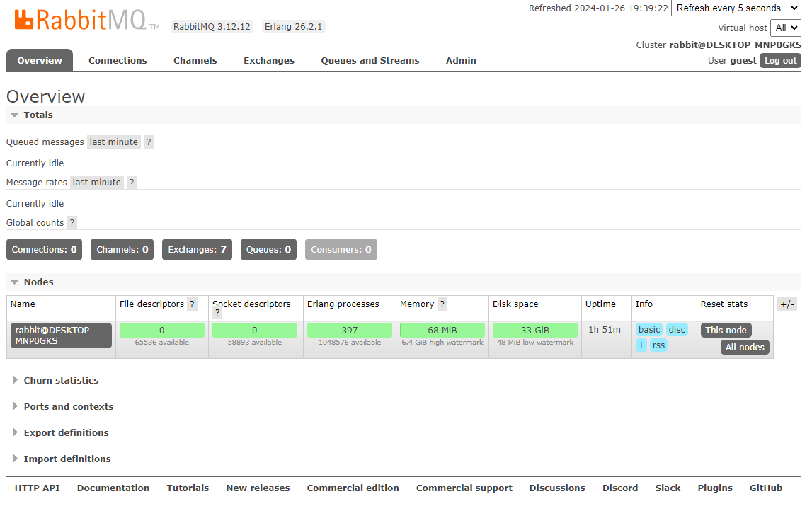Screen dimensions: 812x511
Task: Click the RabbitMQ logo
Action: coord(87,21)
